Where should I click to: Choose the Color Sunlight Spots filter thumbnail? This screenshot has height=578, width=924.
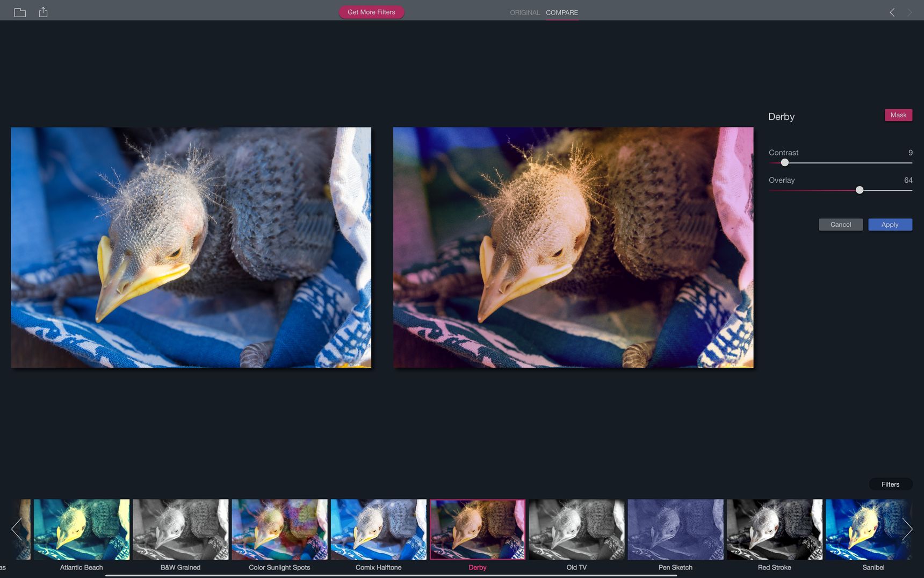(x=279, y=530)
